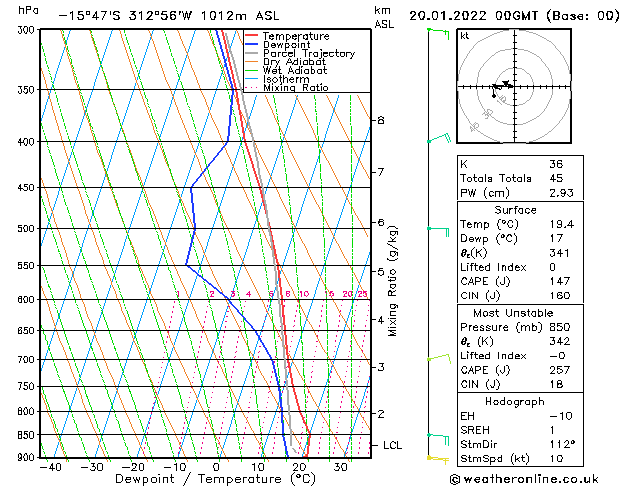Click the SREH value 1
Screen dimensions: 629x486
pos(552,430)
